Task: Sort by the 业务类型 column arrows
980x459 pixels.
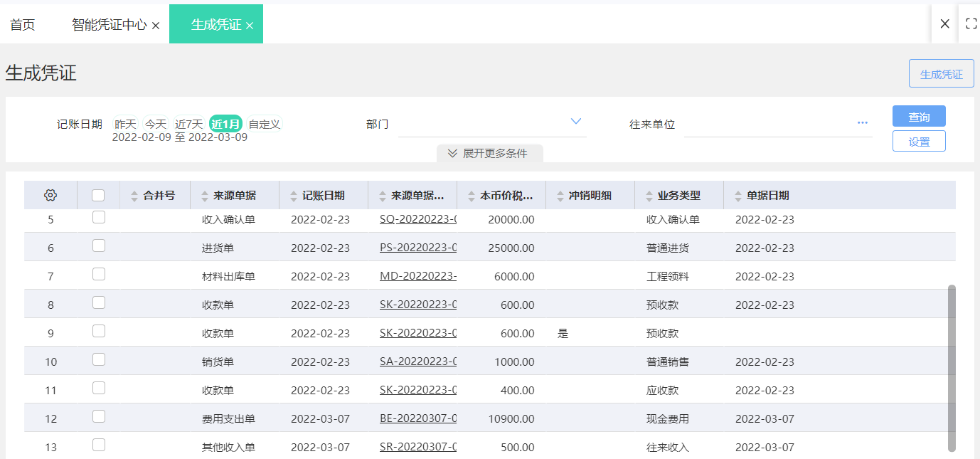Action: pos(649,196)
